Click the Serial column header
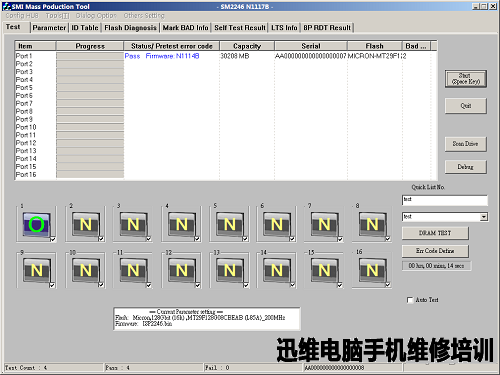 [311, 46]
